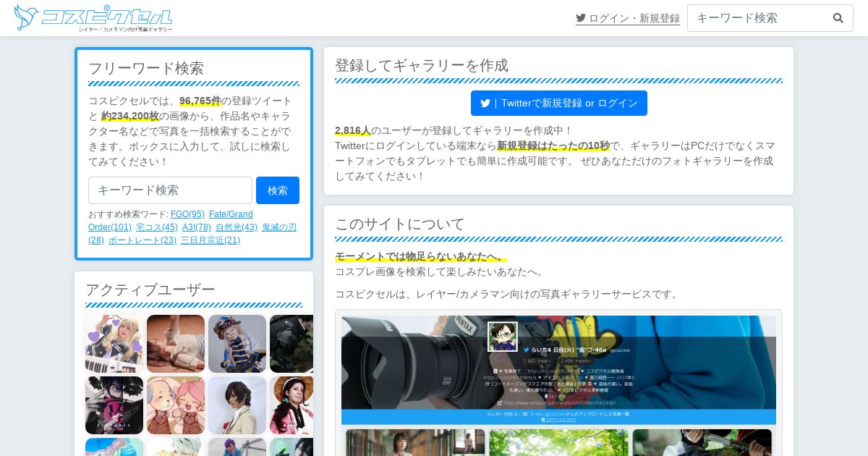Viewport: 868px width, 456px height.
Task: Click the フリーワード検索 heading
Action: 146,68
